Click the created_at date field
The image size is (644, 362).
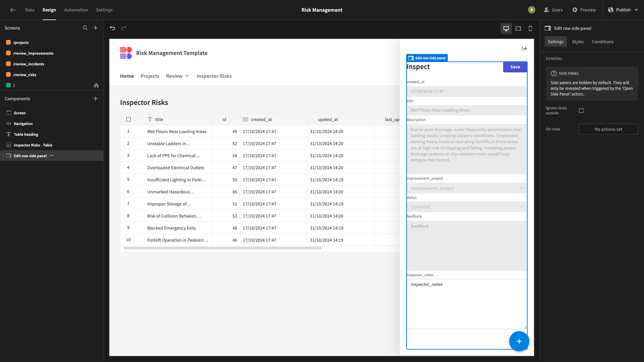(467, 92)
